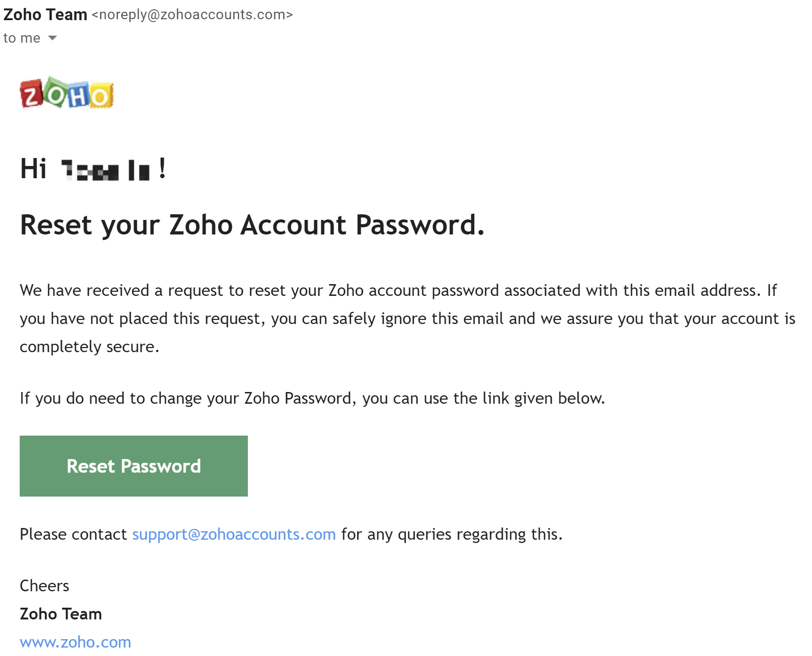812x656 pixels.
Task: Click the 'Please contact' text
Action: point(73,534)
